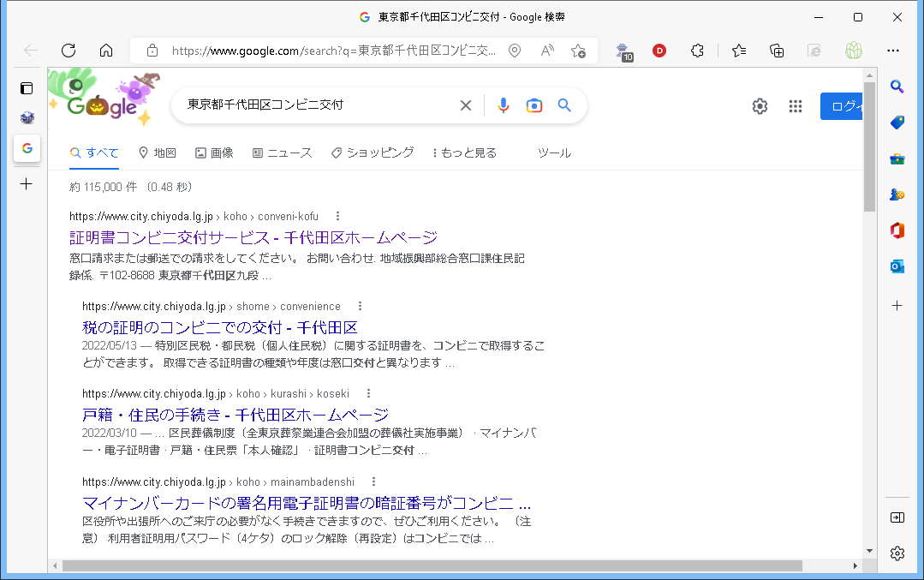Open the Collections icon

click(777, 51)
